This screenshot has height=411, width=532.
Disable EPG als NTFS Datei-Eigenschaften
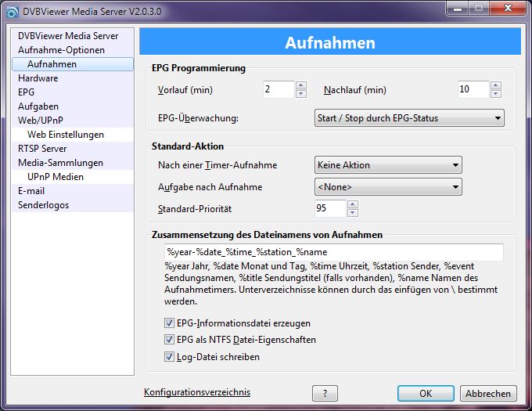170,340
